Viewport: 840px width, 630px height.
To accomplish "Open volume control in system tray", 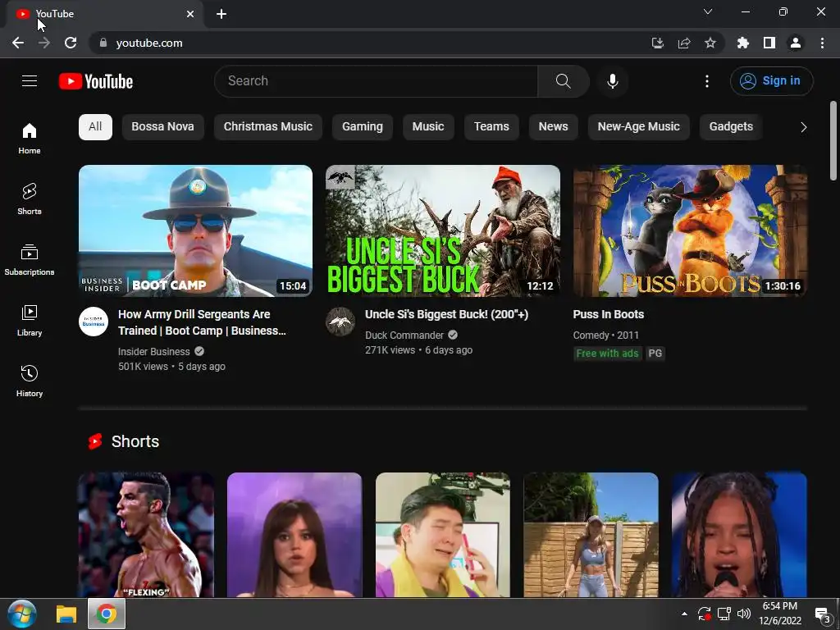I will [x=743, y=614].
